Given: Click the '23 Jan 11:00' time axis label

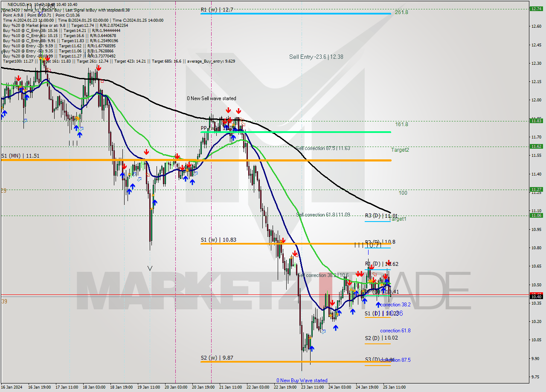Looking at the screenshot, I should point(313,387).
